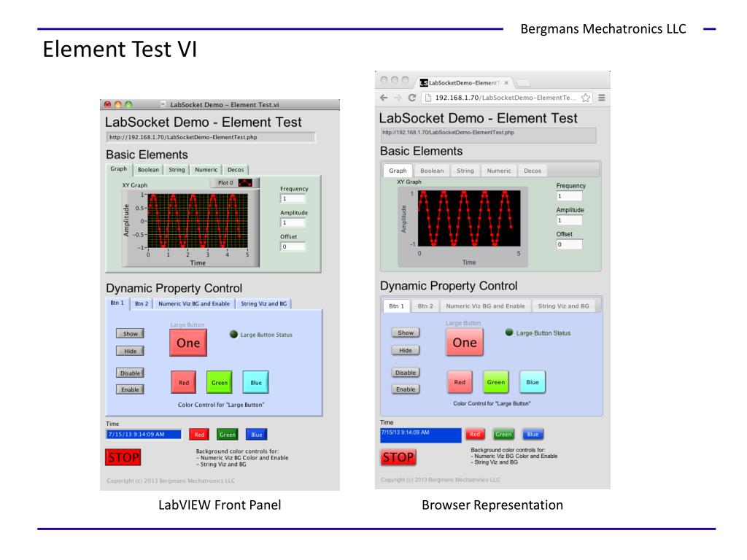Bookmark the page with the star icon

586,98
